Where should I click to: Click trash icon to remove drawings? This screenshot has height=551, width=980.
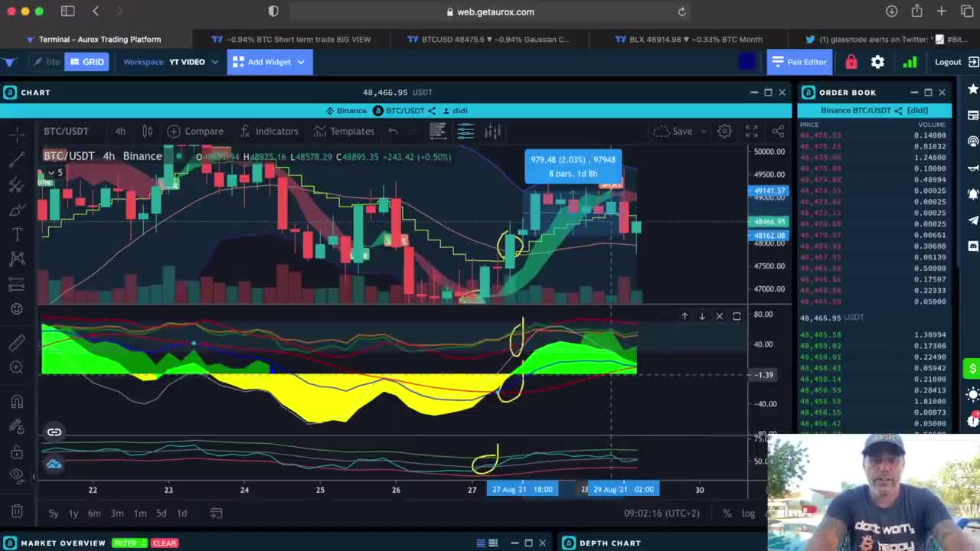pyautogui.click(x=17, y=511)
